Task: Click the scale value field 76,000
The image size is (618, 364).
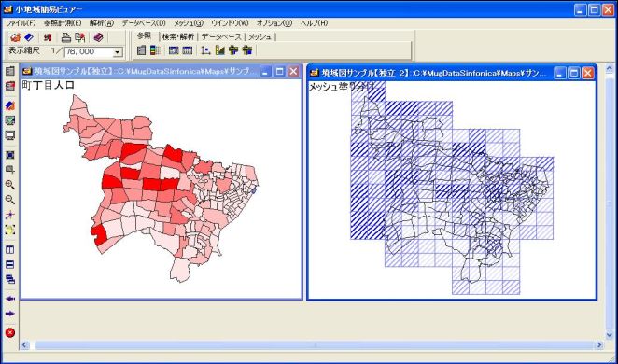Action: 90,52
